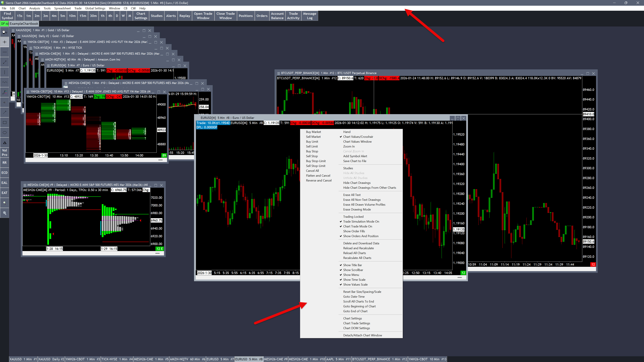Select the vertical line drawing tool
The width and height of the screenshot is (644, 362).
[5, 72]
